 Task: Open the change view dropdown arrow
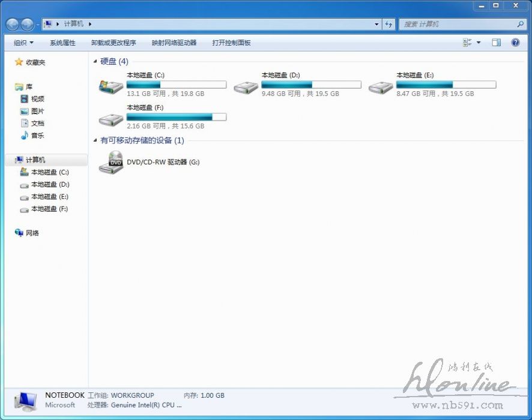(x=479, y=43)
